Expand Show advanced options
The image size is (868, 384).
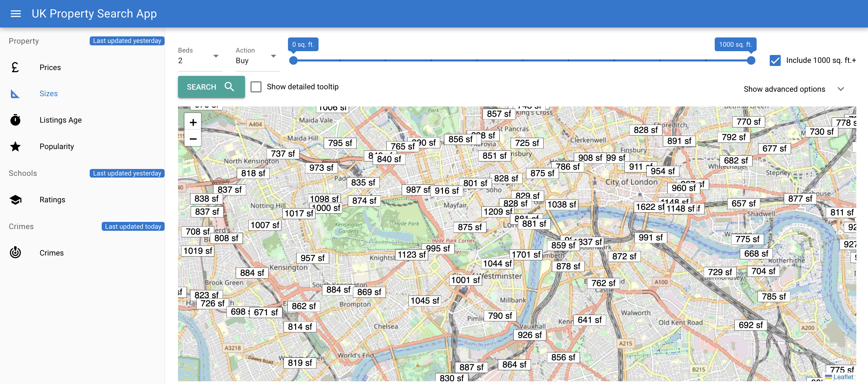[794, 89]
